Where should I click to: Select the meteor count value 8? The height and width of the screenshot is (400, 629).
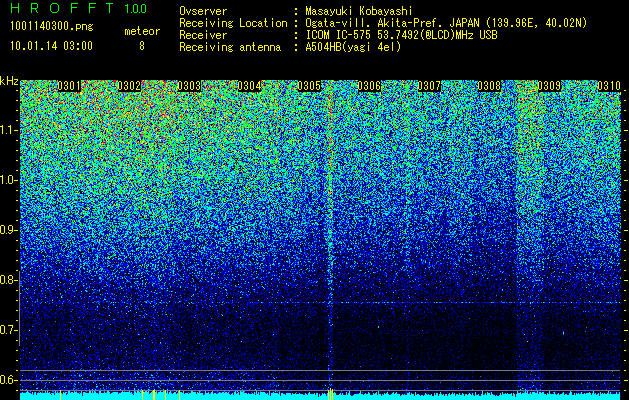142,46
